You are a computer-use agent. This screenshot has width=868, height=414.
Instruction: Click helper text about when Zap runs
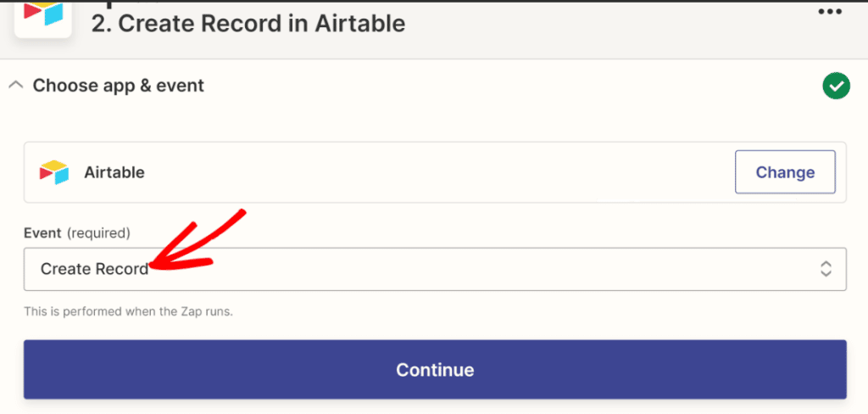[128, 311]
